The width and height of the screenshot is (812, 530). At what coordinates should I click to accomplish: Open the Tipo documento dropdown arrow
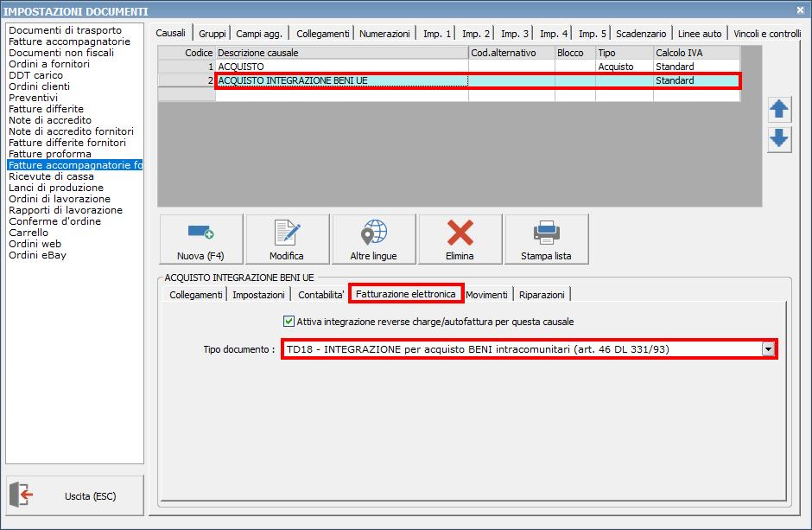[768, 349]
